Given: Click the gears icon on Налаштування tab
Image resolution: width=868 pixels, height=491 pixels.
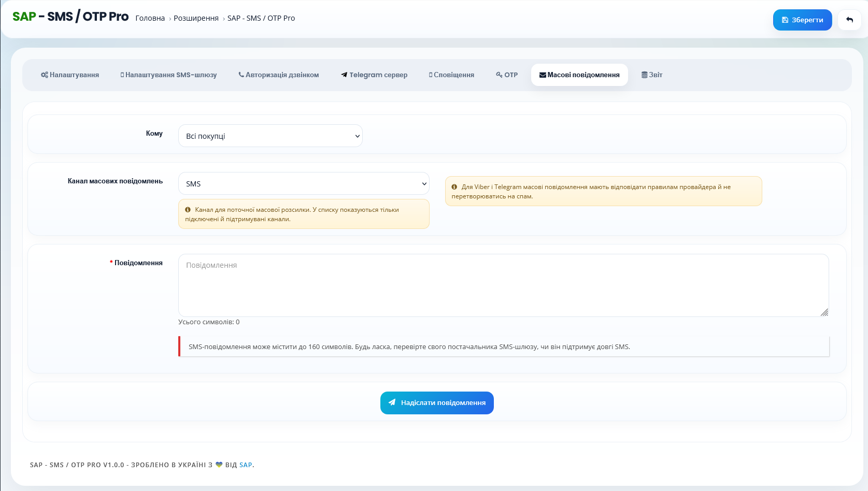Looking at the screenshot, I should pos(45,75).
